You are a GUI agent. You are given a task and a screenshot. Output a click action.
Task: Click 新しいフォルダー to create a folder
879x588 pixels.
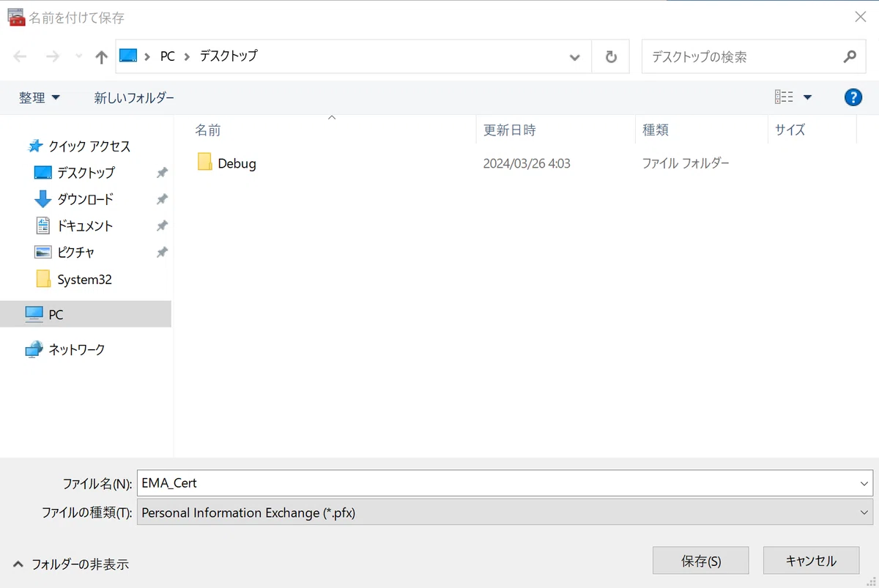(134, 97)
